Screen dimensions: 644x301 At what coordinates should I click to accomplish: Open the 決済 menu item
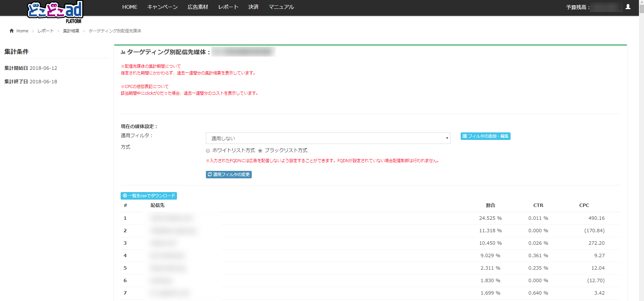click(253, 7)
